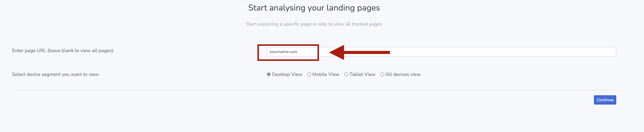Click the "Start exploring a specific page" subtitle
Viewport: 644px width, 132px height.
click(x=314, y=24)
